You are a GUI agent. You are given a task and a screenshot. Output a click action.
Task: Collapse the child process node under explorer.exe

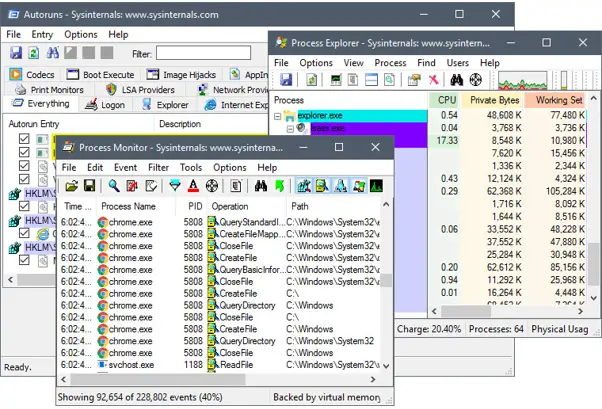coord(289,129)
